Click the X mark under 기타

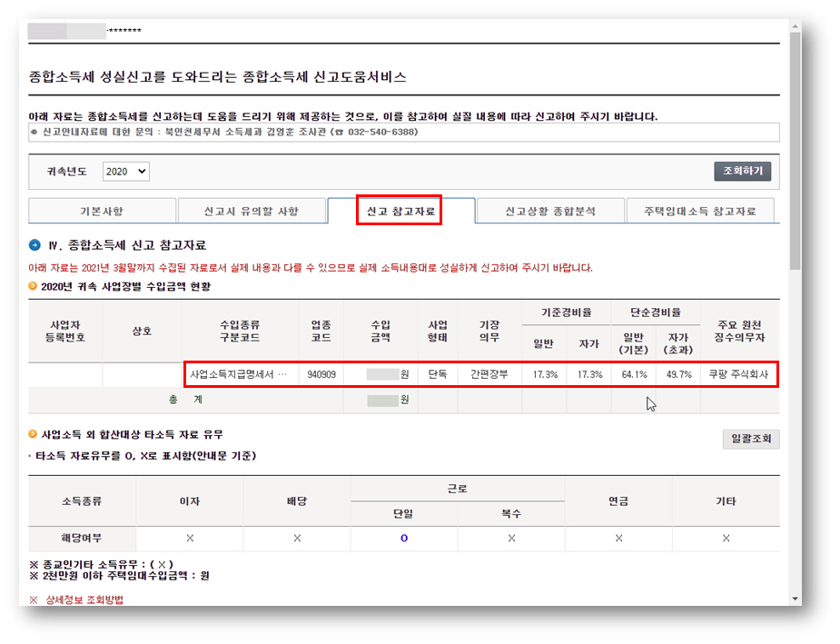tap(726, 538)
